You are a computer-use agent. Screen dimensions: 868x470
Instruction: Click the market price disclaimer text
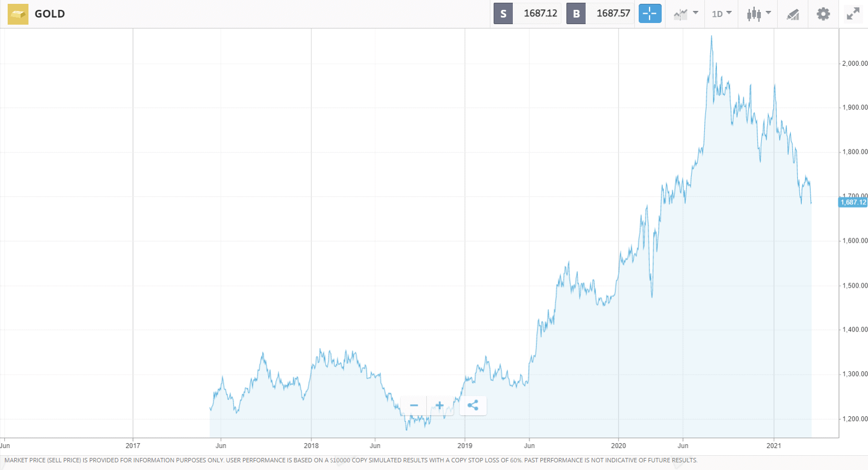351,460
